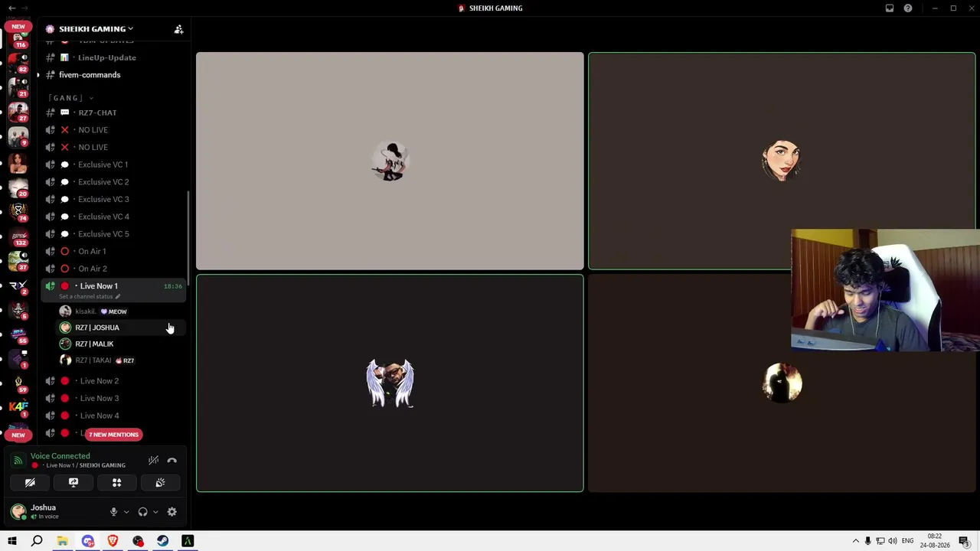Screen dimensions: 980x551
Task: Select RZ7 | MALIK in voice list
Action: pos(121,344)
